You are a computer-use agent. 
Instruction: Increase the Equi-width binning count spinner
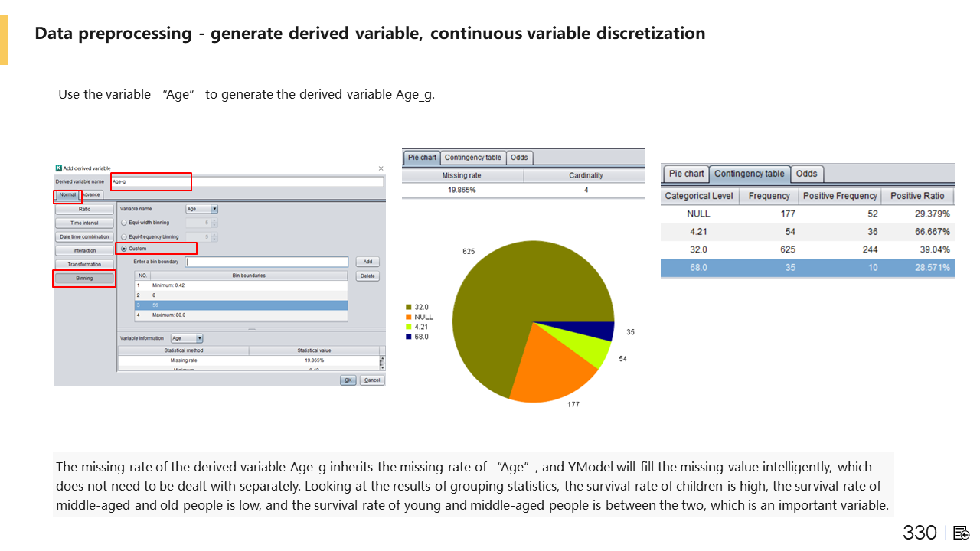click(x=214, y=220)
